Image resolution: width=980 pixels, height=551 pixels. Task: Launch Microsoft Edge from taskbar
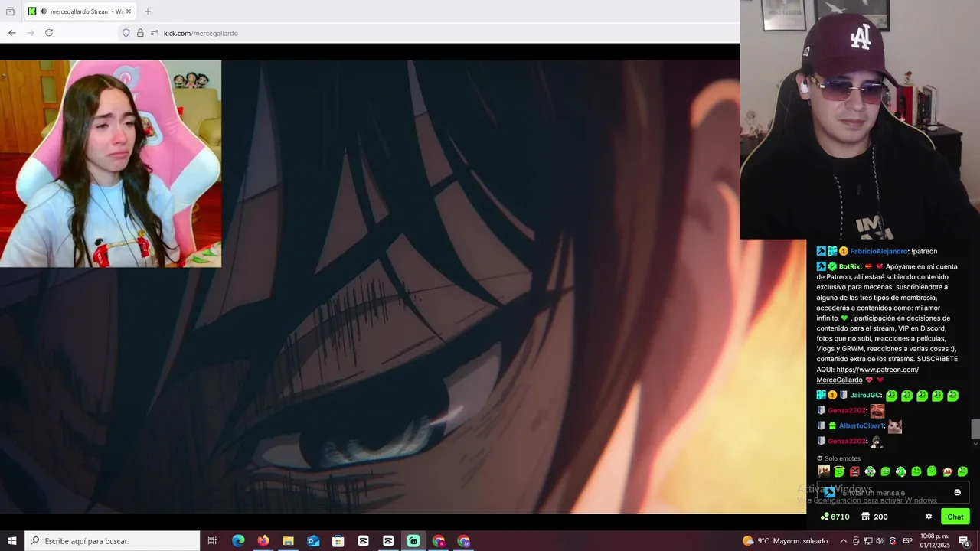tap(238, 541)
